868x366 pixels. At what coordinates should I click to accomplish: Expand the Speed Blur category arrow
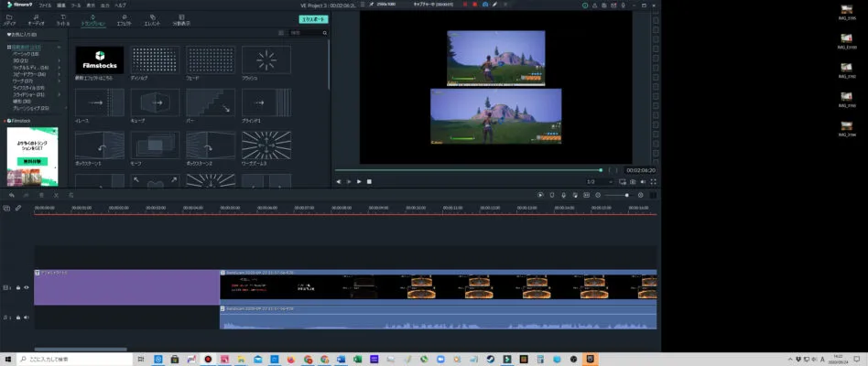tap(60, 74)
